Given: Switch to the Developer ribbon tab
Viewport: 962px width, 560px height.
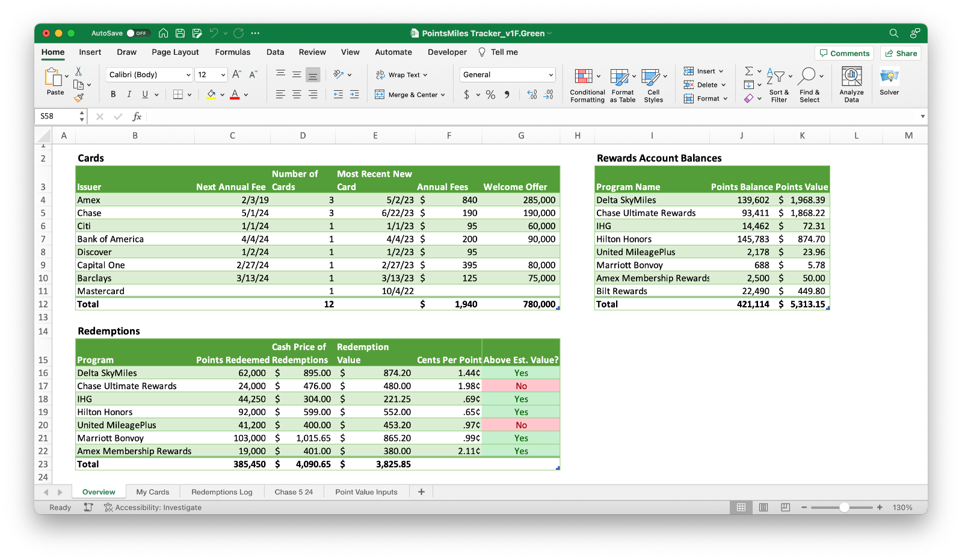Looking at the screenshot, I should tap(447, 52).
